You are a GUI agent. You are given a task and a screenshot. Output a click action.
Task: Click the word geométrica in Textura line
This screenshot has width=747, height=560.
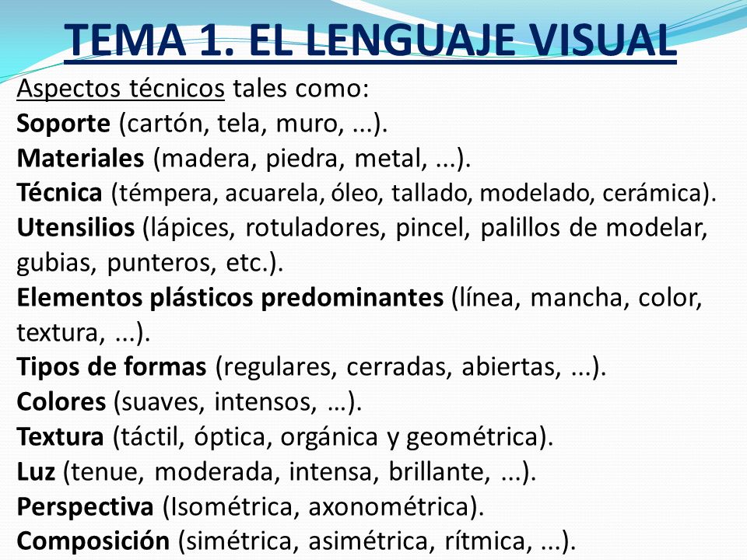472,438
